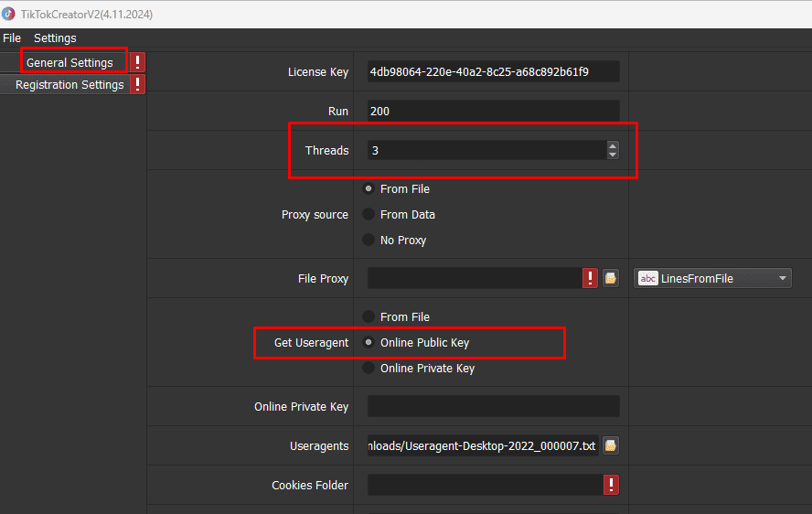812x514 pixels.
Task: Click the File Proxy path field
Action: coord(475,278)
